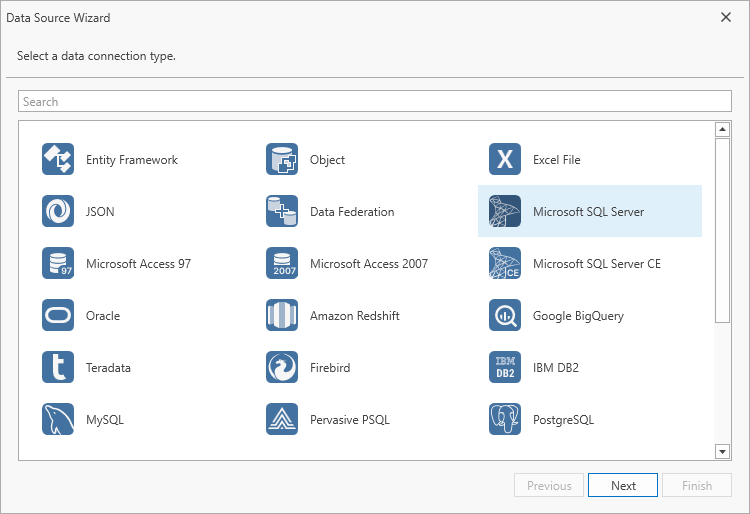Select the 'MySQL' label
750x514 pixels.
105,420
